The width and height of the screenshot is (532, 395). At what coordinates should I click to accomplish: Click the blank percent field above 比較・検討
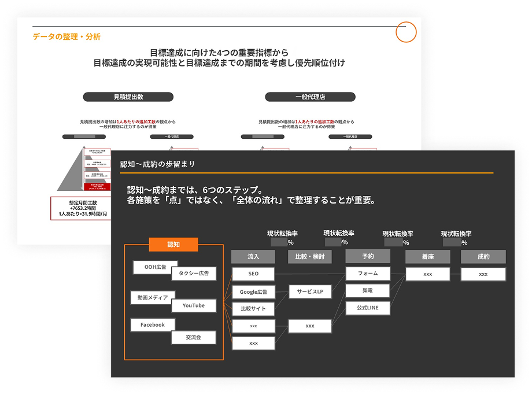[x=333, y=242]
